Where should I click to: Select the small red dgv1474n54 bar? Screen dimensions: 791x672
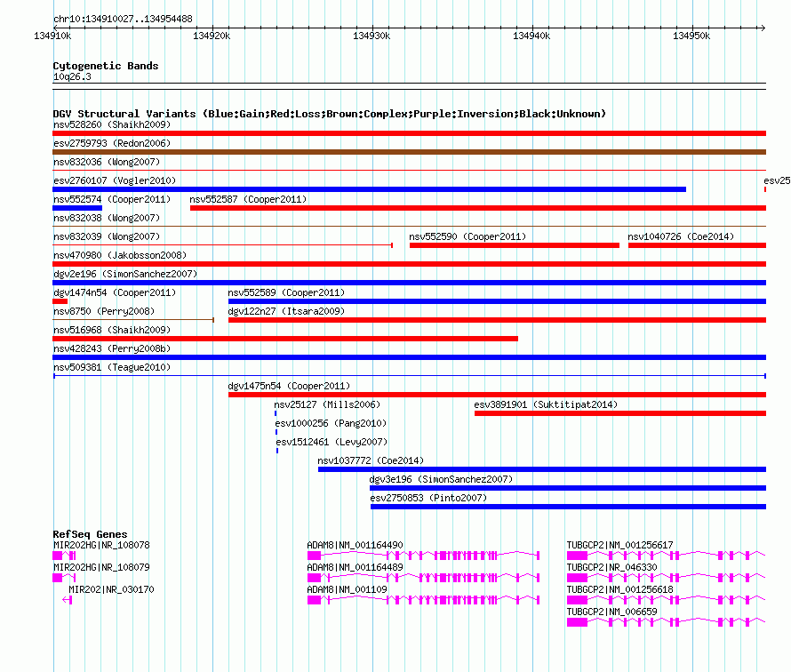(x=60, y=301)
